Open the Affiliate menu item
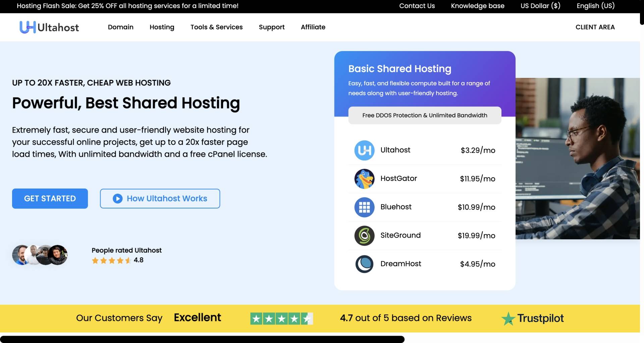Screen dimensions: 644x343 tap(313, 27)
